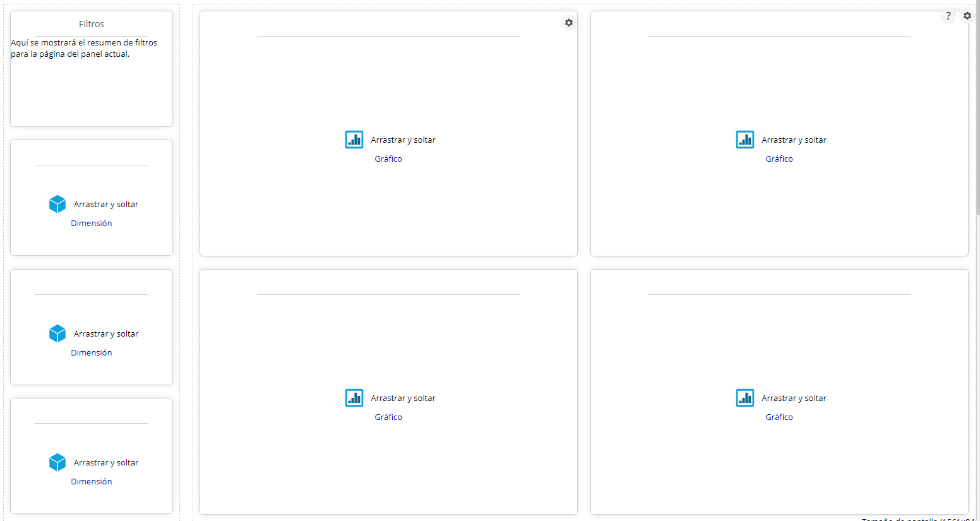
Task: Click the Dimensión link in first dimension panel
Action: pos(92,224)
